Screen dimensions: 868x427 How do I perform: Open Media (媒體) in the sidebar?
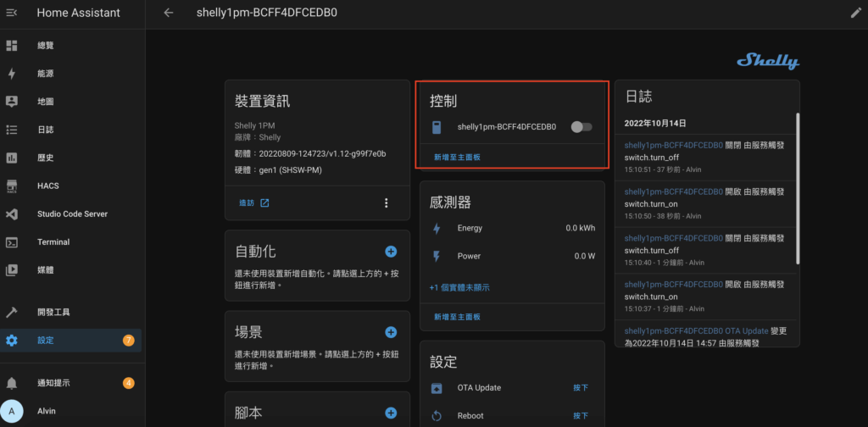click(73, 270)
